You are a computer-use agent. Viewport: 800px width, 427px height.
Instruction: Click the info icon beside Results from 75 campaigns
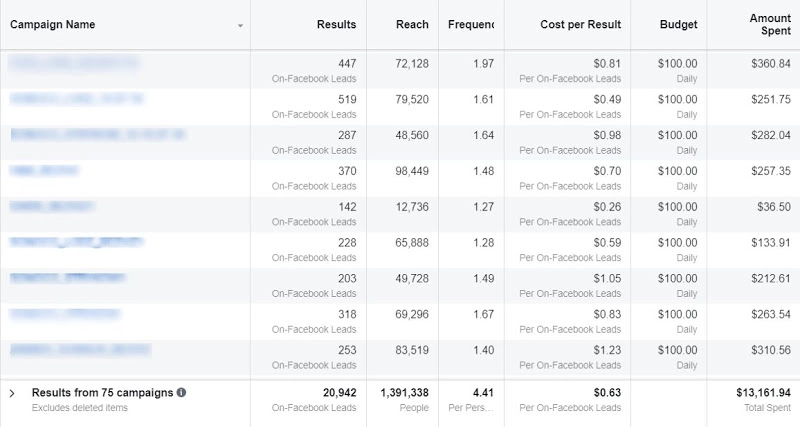pos(181,393)
